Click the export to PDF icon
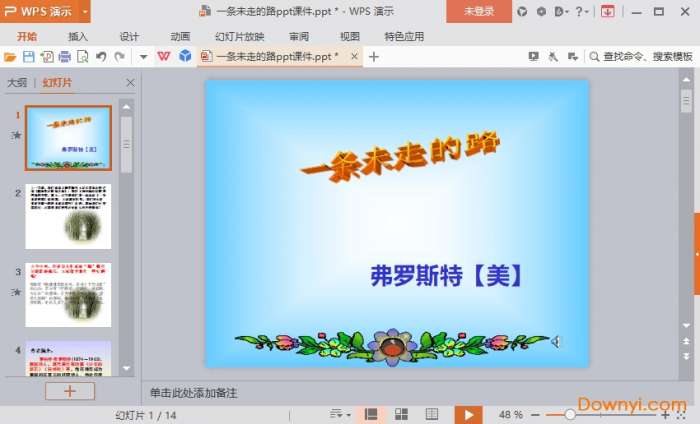 47,57
